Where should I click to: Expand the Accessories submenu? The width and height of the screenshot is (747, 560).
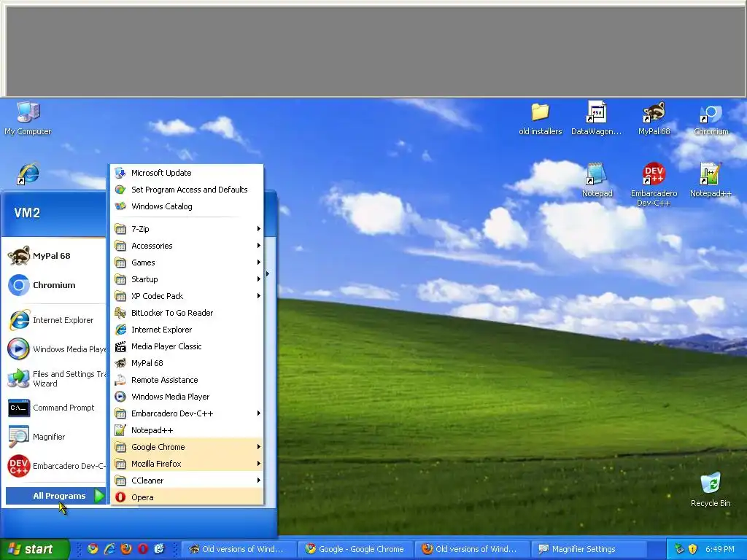[x=187, y=246]
